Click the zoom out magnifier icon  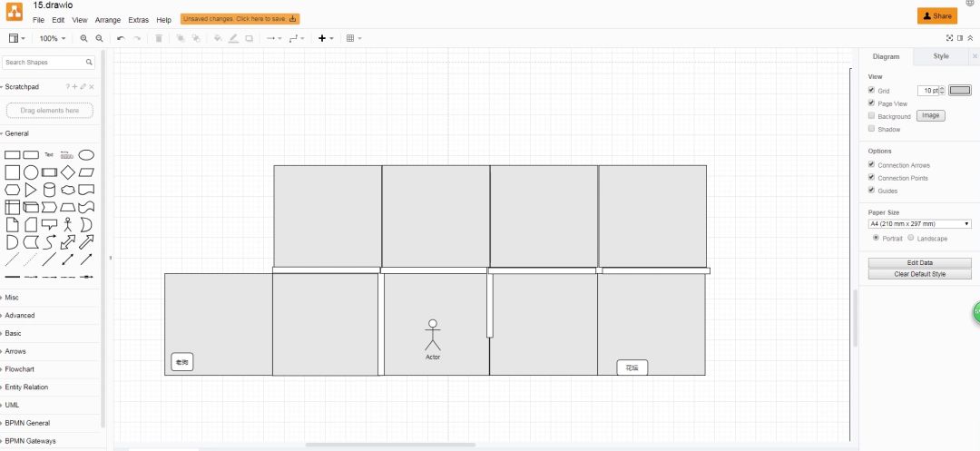[99, 38]
